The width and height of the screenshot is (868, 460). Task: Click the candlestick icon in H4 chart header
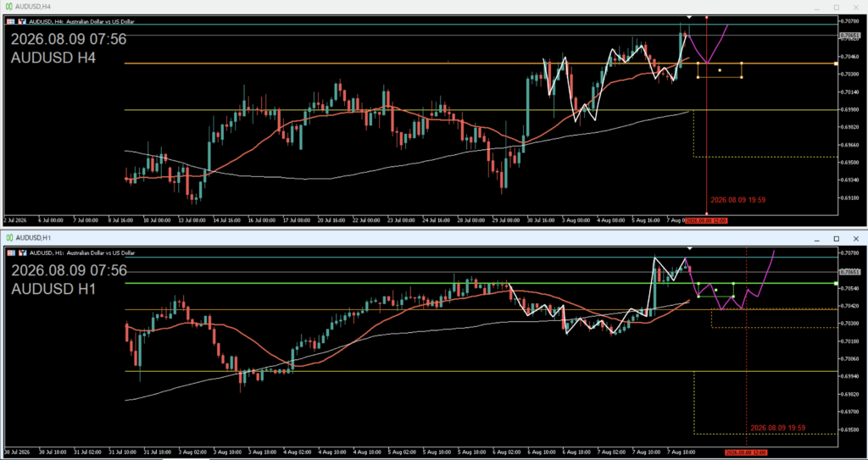click(x=22, y=21)
